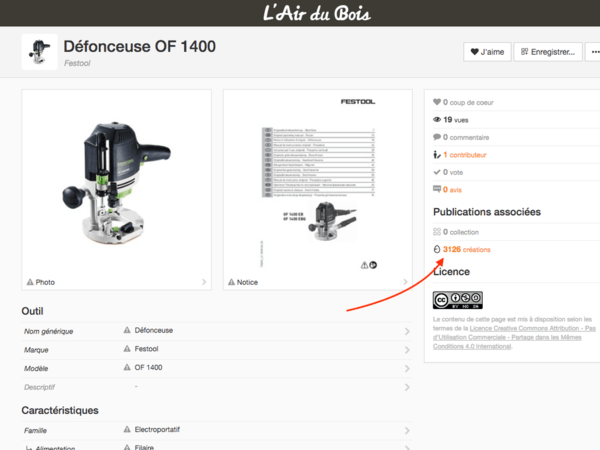The image size is (600, 450).
Task: Click warning triangle icon next to Photo
Action: click(30, 282)
